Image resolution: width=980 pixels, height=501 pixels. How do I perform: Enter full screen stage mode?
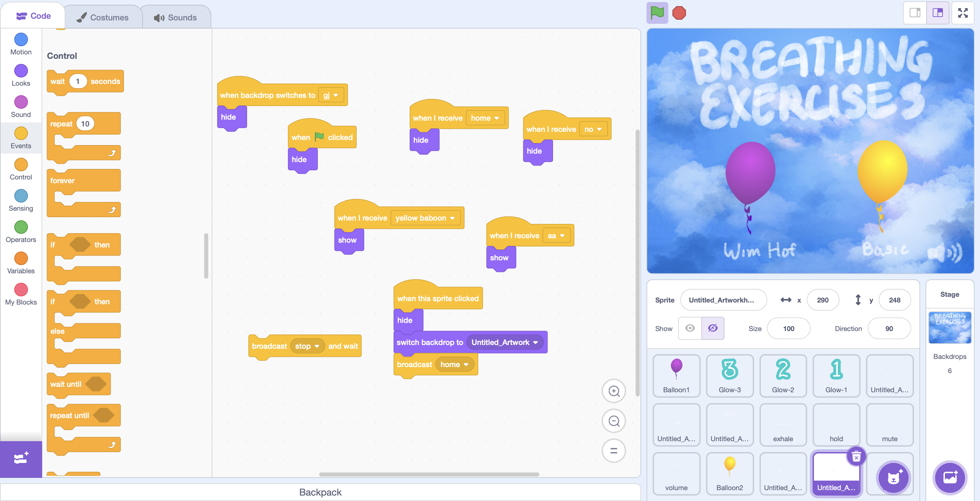[963, 13]
